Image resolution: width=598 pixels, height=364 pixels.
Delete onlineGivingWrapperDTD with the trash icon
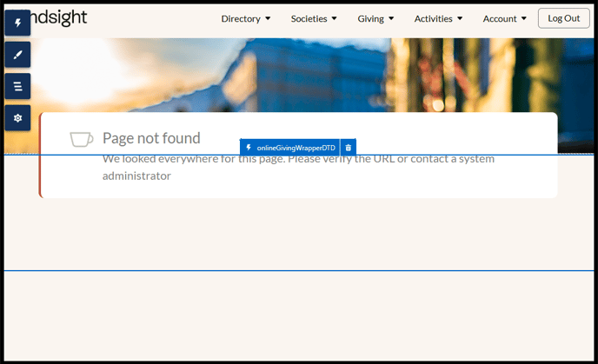coord(348,149)
